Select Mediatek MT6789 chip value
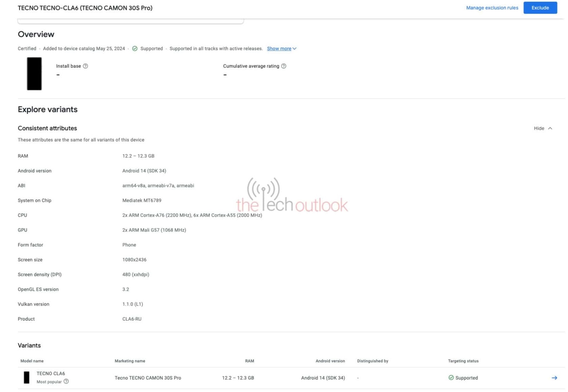Image resolution: width=568 pixels, height=392 pixels. click(x=142, y=200)
